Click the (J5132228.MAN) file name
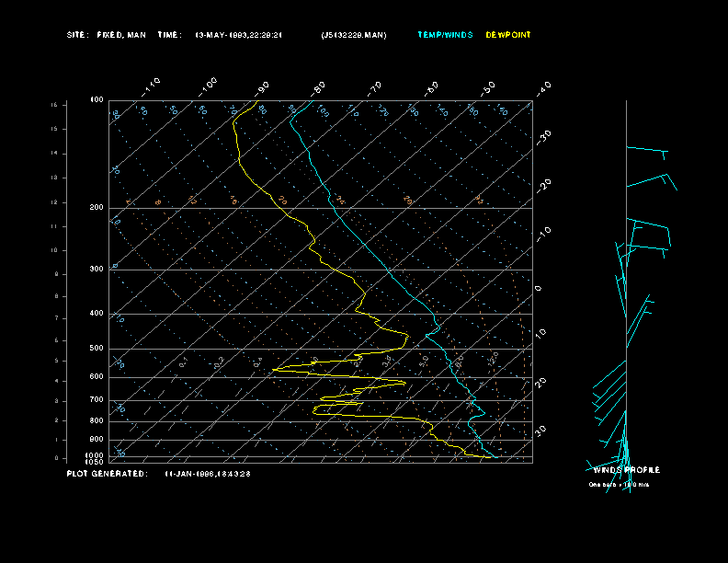The height and width of the screenshot is (563, 728). tap(354, 35)
